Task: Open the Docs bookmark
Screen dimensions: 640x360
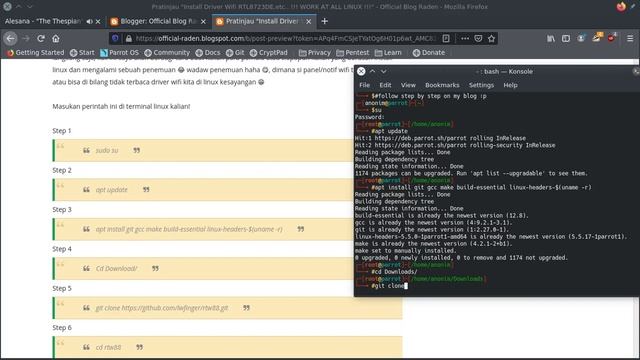Action: click(x=208, y=53)
